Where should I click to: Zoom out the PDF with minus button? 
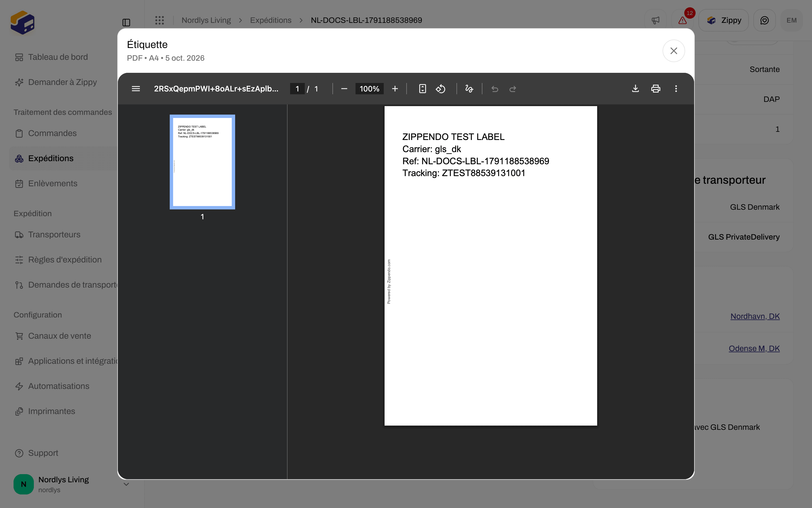coord(344,89)
